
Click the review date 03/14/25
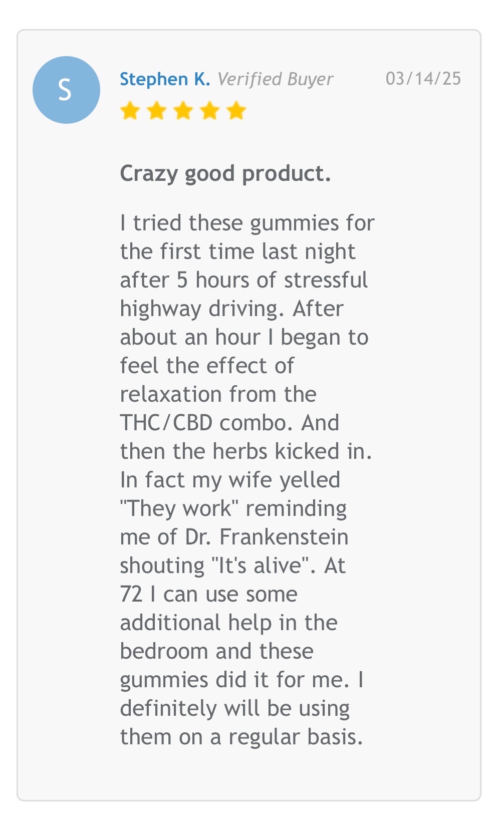point(423,79)
